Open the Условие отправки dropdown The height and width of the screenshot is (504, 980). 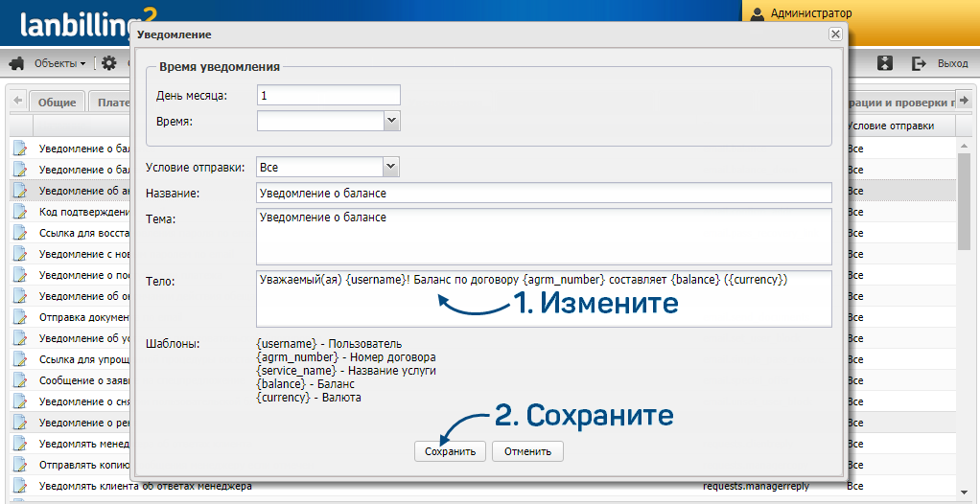click(389, 167)
